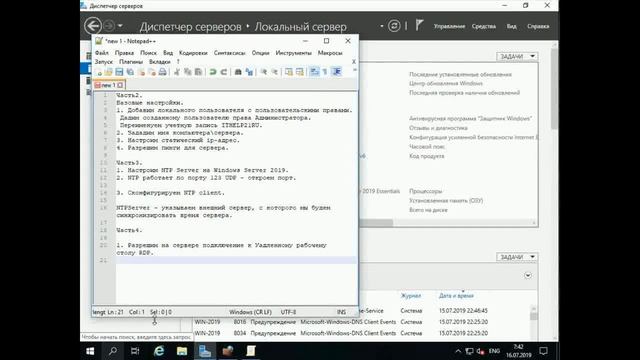Click the Replace toolbar icon
The width and height of the screenshot is (640, 360).
coord(249,72)
